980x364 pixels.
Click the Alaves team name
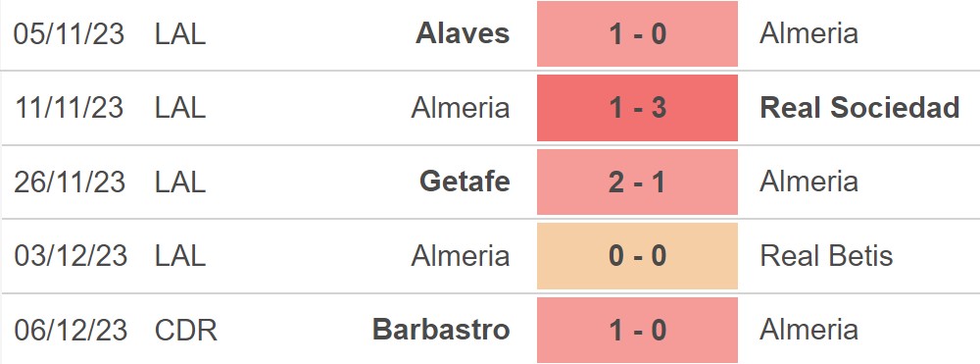[x=463, y=33]
